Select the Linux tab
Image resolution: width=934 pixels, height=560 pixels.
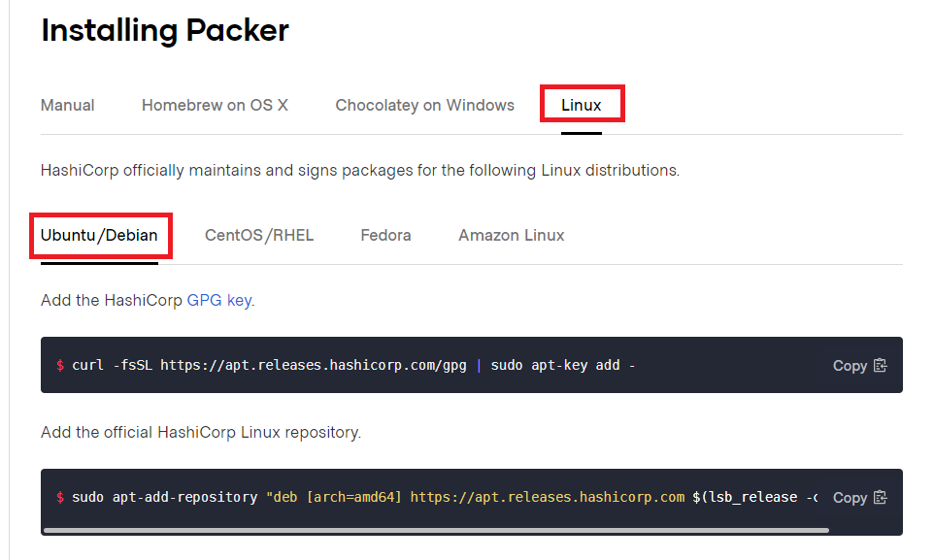point(582,106)
